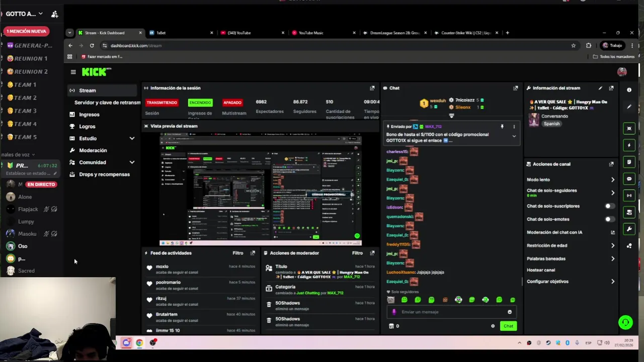Click the pin icon on pinned message

click(x=502, y=127)
